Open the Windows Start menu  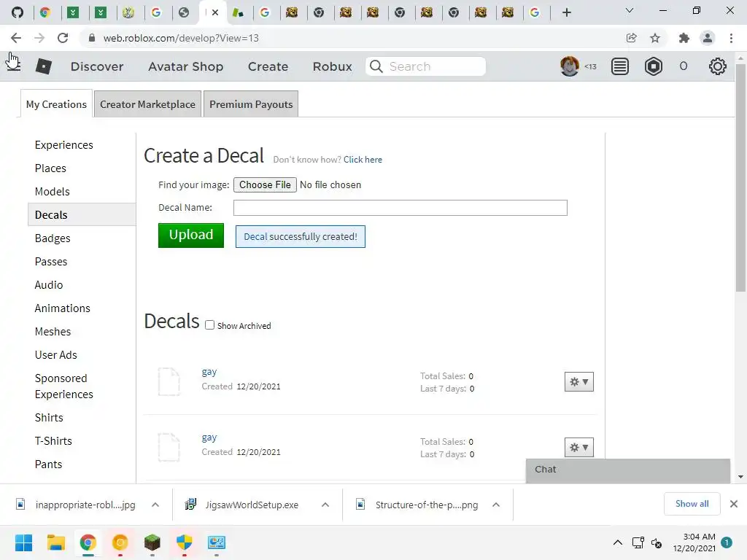point(23,542)
